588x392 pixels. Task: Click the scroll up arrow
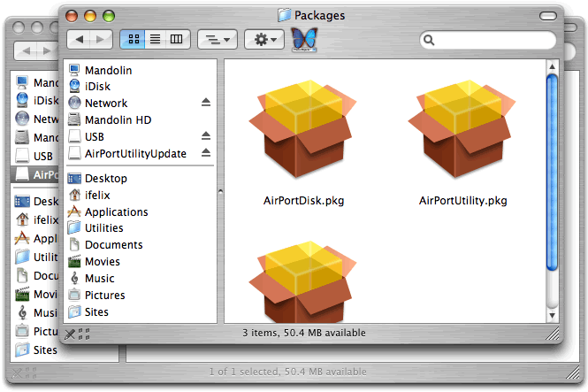click(x=552, y=66)
